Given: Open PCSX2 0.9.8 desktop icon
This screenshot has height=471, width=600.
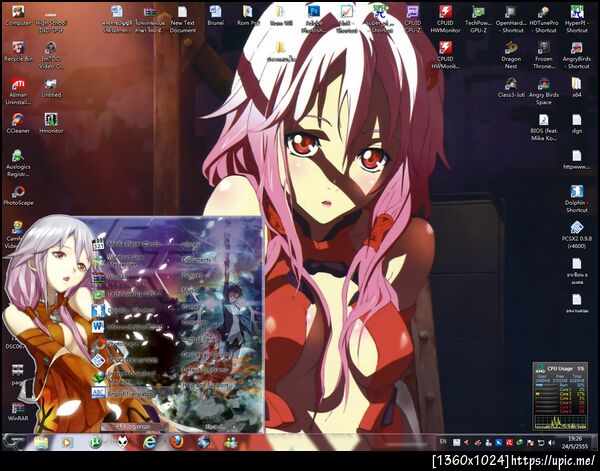Looking at the screenshot, I should 576,235.
